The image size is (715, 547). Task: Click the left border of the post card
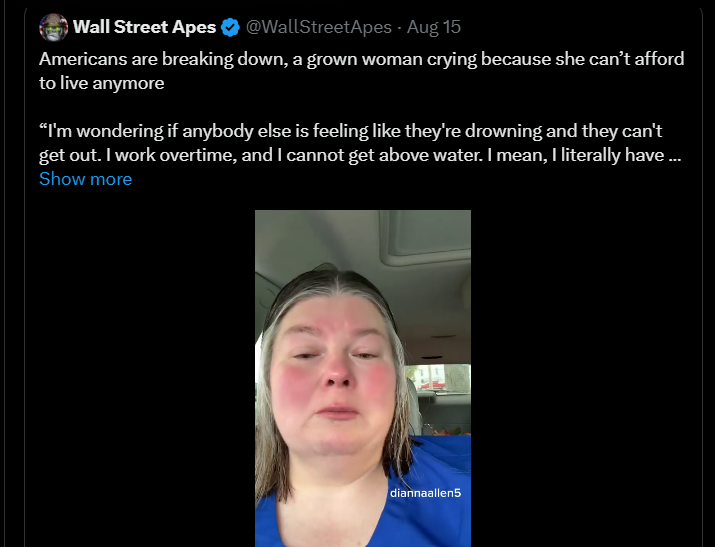(x=25, y=300)
